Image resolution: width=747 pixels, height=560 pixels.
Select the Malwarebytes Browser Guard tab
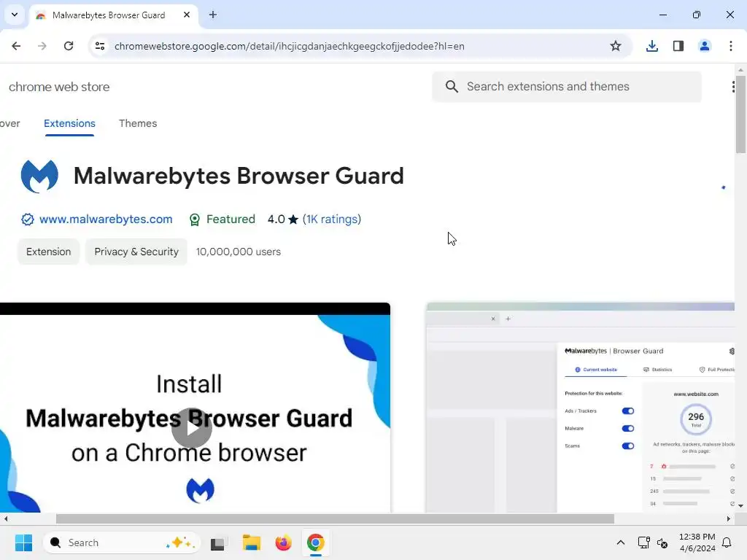pos(113,15)
